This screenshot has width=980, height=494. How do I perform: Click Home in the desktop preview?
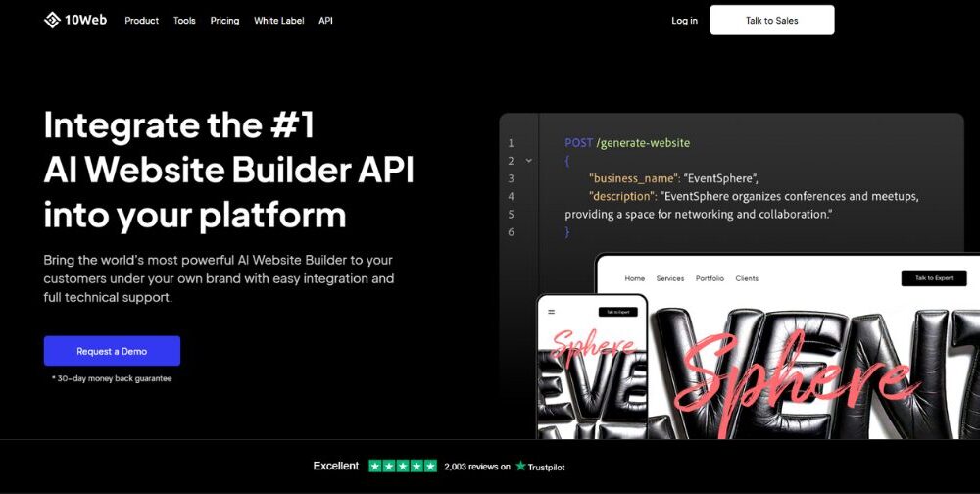[x=635, y=278]
